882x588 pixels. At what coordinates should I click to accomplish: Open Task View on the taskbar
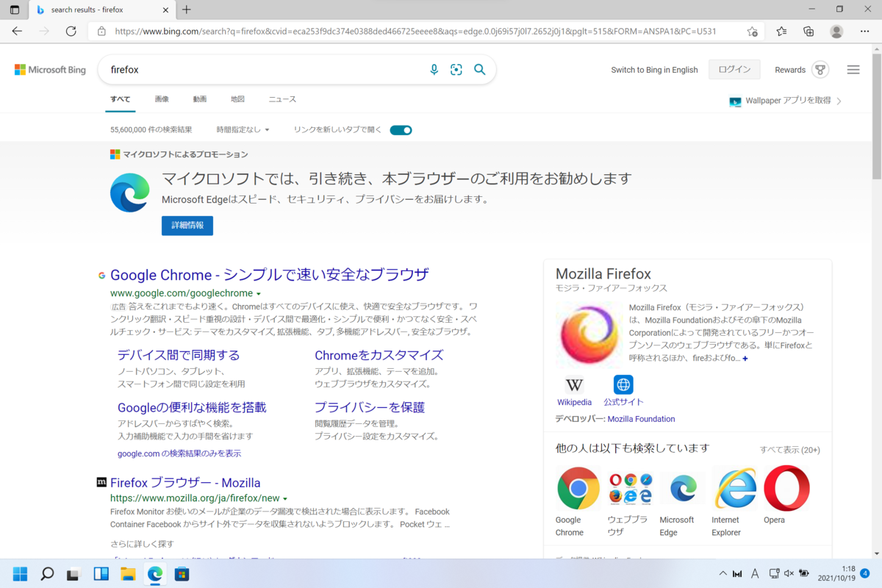point(73,573)
